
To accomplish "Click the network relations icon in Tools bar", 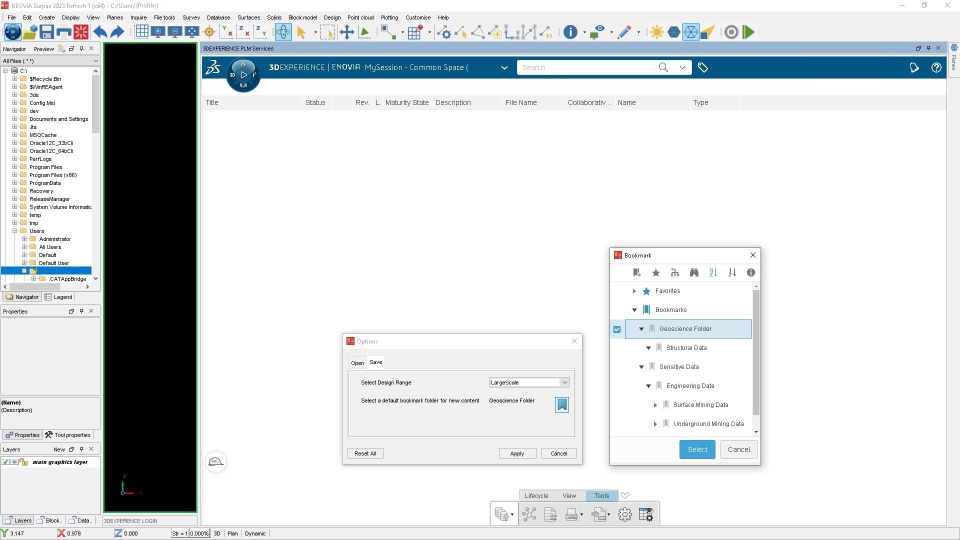I will (x=529, y=514).
